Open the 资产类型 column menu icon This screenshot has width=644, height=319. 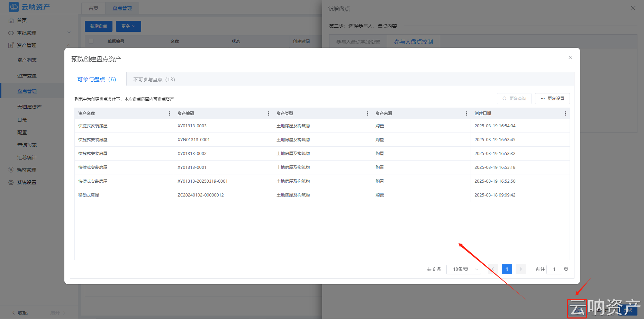[368, 113]
